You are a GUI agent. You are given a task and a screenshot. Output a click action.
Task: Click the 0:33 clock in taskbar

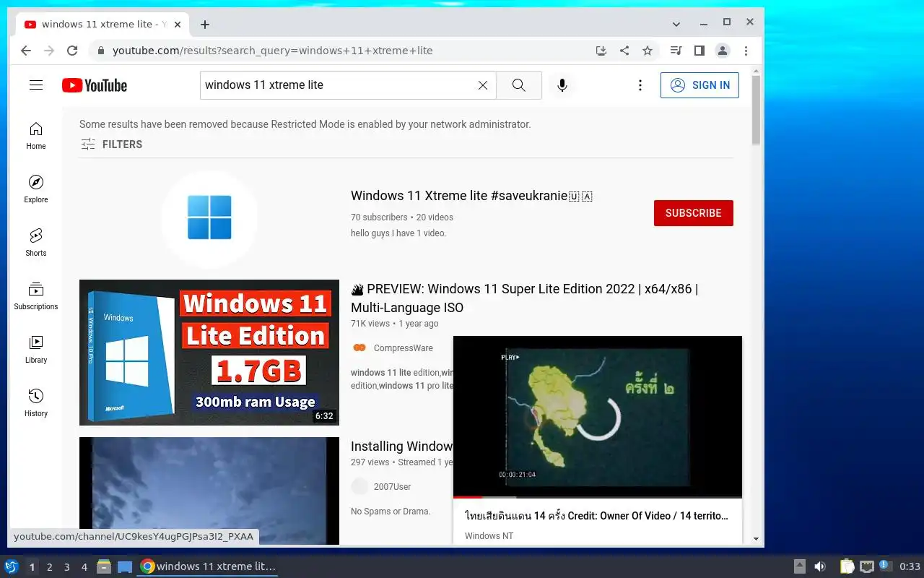click(x=910, y=567)
